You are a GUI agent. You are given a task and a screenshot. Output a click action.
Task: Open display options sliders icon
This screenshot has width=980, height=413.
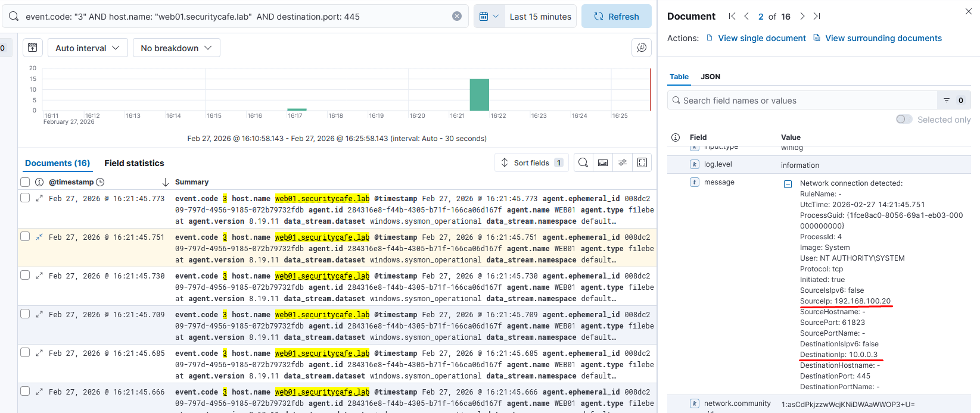[x=623, y=162]
